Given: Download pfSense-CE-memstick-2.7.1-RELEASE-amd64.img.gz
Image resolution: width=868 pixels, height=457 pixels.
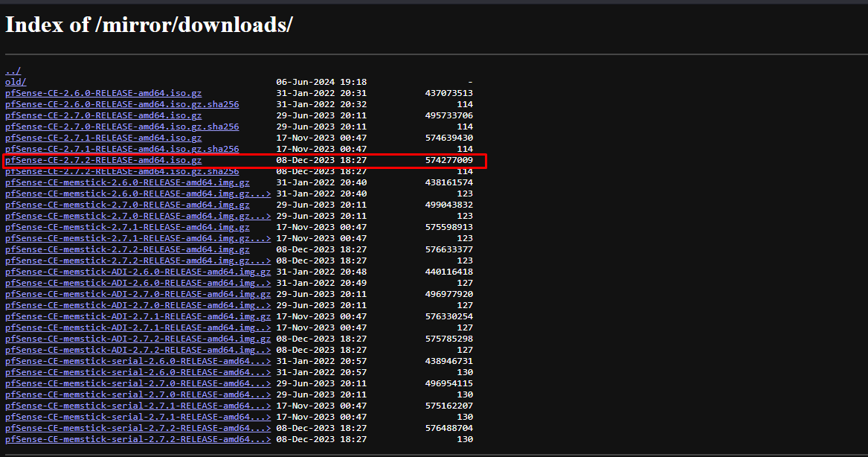Looking at the screenshot, I should pyautogui.click(x=127, y=226).
